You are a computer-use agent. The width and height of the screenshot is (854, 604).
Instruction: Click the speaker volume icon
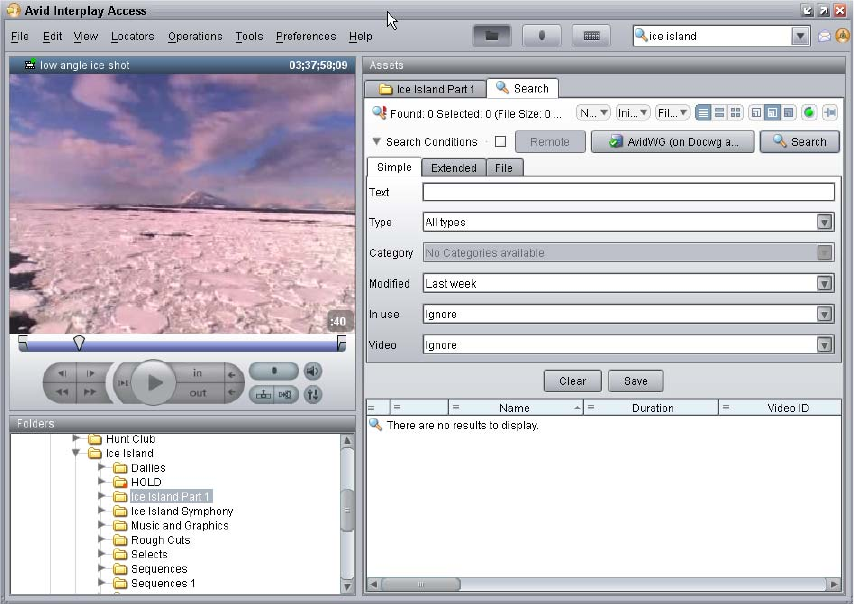(x=313, y=371)
